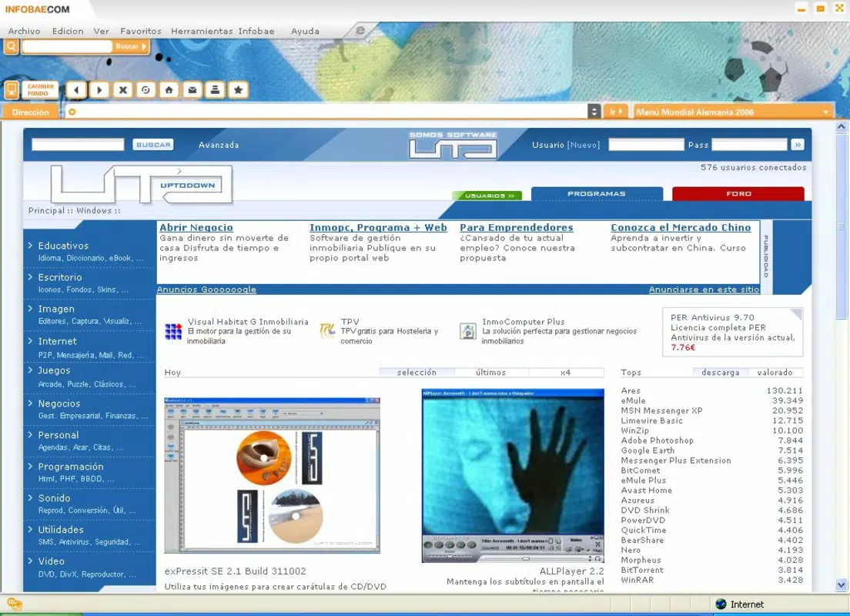Click the orange magnifier search icon

tap(12, 47)
